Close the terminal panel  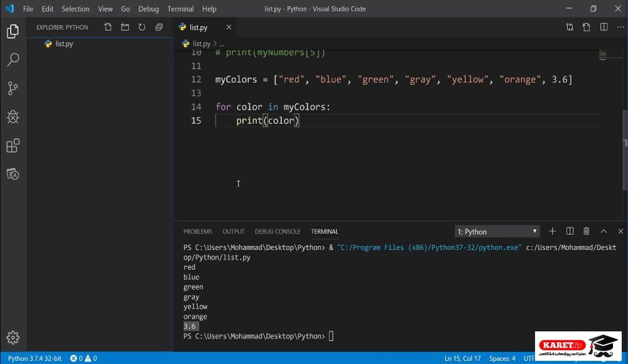tap(620, 231)
